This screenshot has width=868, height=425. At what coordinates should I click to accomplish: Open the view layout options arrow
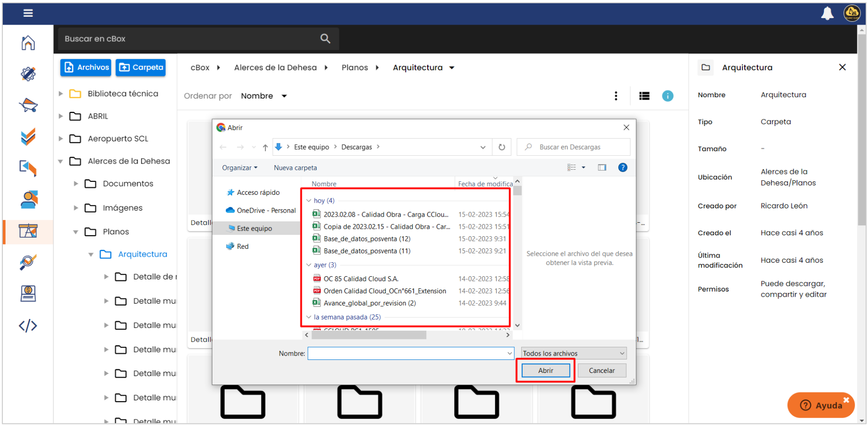(583, 167)
